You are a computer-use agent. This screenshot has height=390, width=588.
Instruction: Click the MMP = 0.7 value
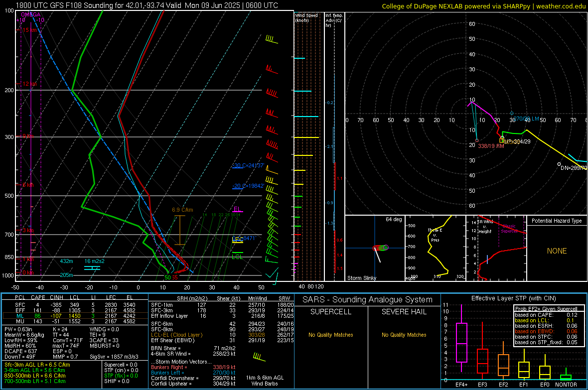65,357
